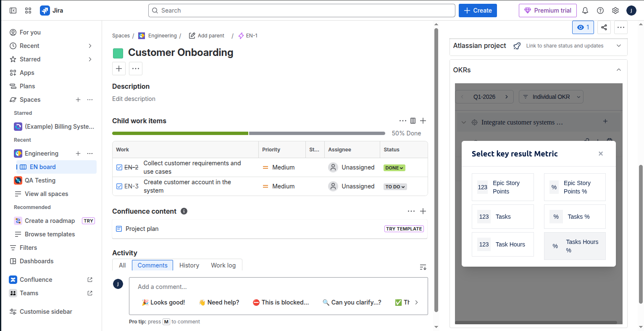Open the user profile avatar in the header
Image resolution: width=644 pixels, height=331 pixels.
pos(631,11)
